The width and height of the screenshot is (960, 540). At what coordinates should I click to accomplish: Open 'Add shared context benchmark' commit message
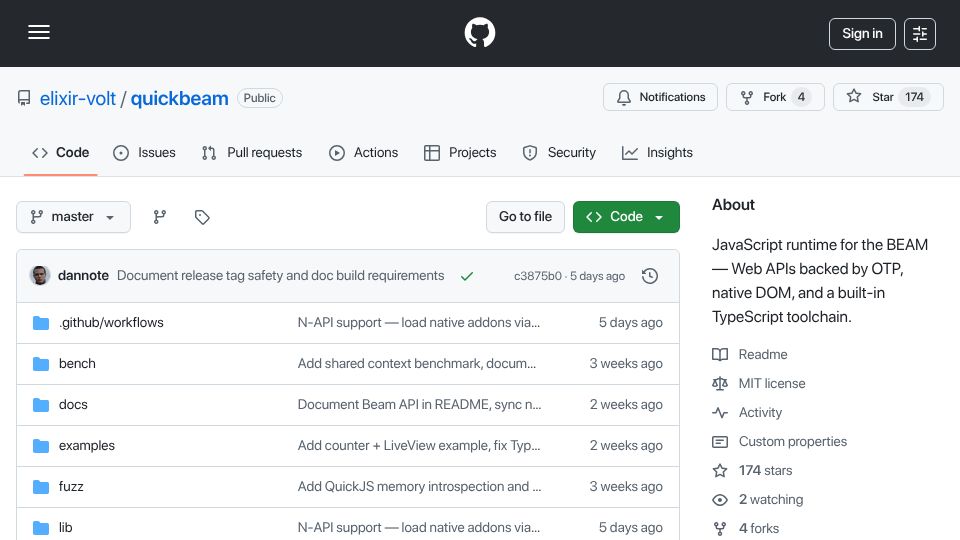(416, 364)
